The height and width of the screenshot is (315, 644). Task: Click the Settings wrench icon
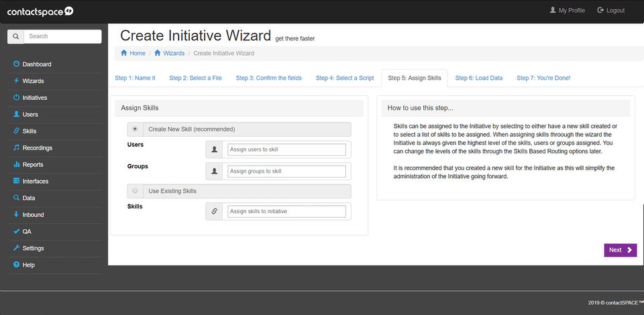16,249
